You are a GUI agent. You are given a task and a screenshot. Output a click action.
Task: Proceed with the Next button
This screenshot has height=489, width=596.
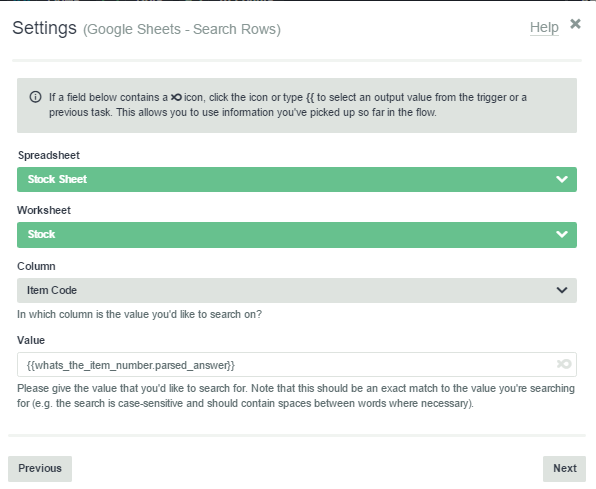pos(564,468)
